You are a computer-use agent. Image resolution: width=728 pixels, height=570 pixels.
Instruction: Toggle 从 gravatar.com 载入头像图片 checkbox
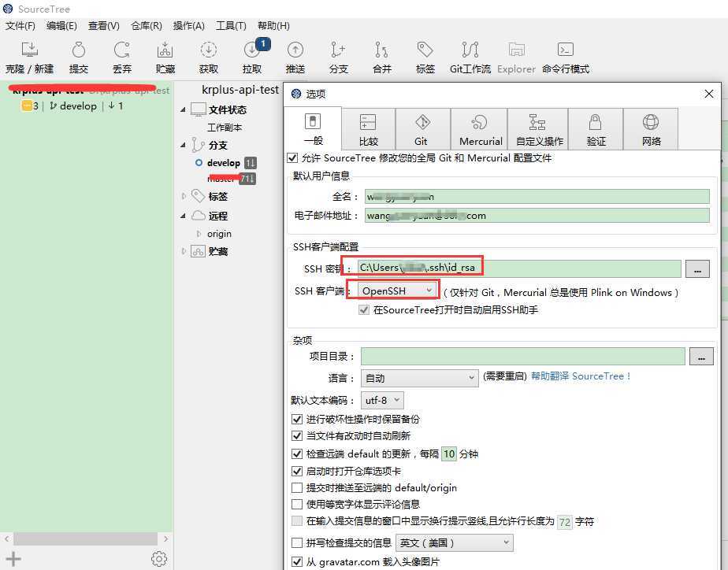click(297, 562)
